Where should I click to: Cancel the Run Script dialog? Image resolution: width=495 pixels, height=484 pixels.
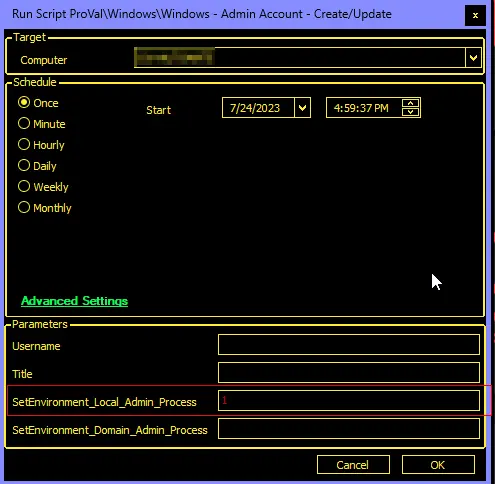click(x=353, y=465)
